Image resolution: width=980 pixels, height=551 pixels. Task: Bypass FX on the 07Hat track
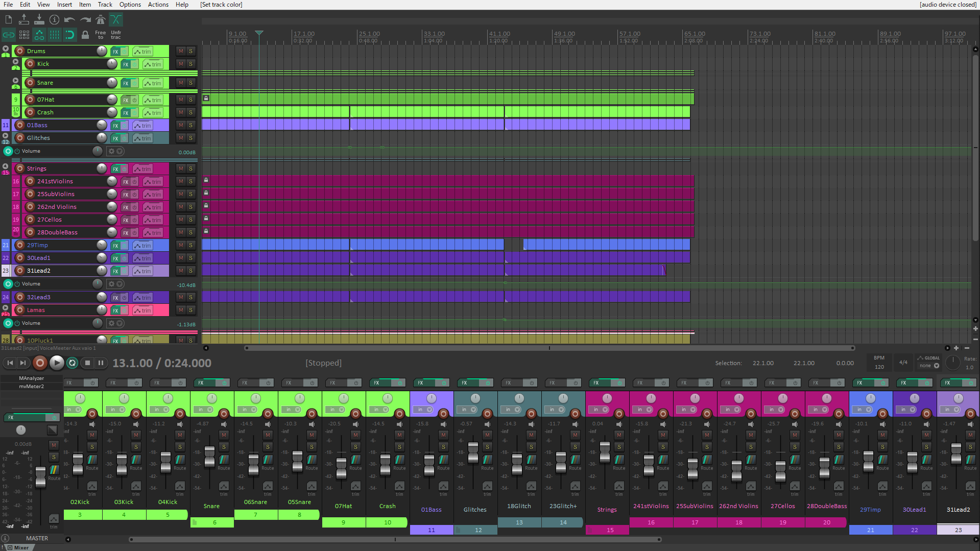[x=134, y=100]
